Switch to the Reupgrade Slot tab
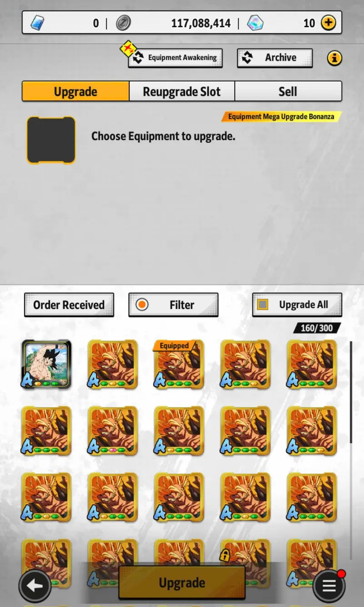Image resolution: width=364 pixels, height=607 pixels. pyautogui.click(x=182, y=92)
